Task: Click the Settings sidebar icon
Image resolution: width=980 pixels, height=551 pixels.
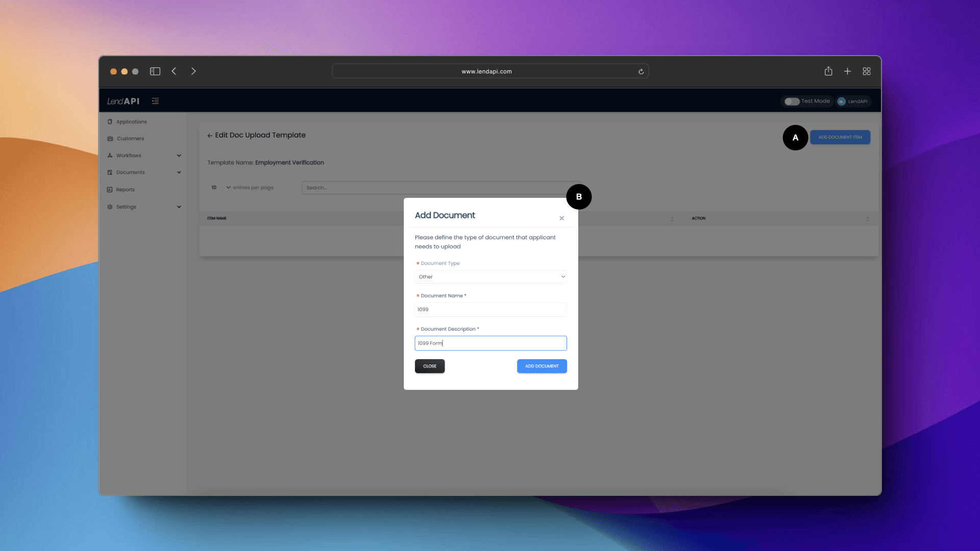Action: pos(110,207)
